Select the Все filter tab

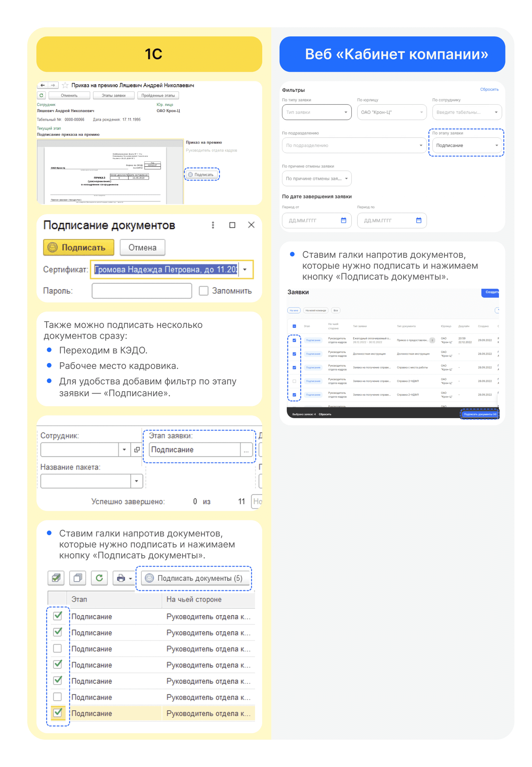tap(336, 311)
